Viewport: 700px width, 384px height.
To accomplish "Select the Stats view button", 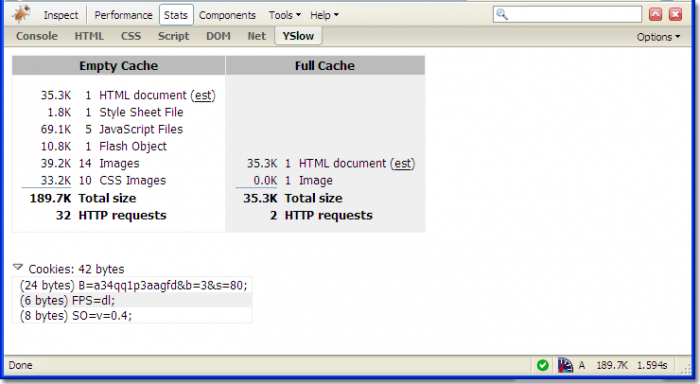I will pos(176,15).
